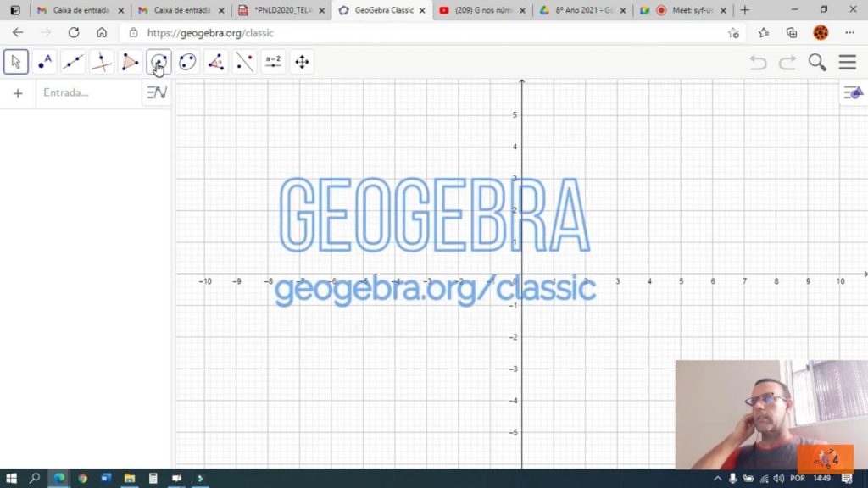Screen dimensions: 868x488
Task: Toggle the Algebra view style bar
Action: click(x=157, y=92)
